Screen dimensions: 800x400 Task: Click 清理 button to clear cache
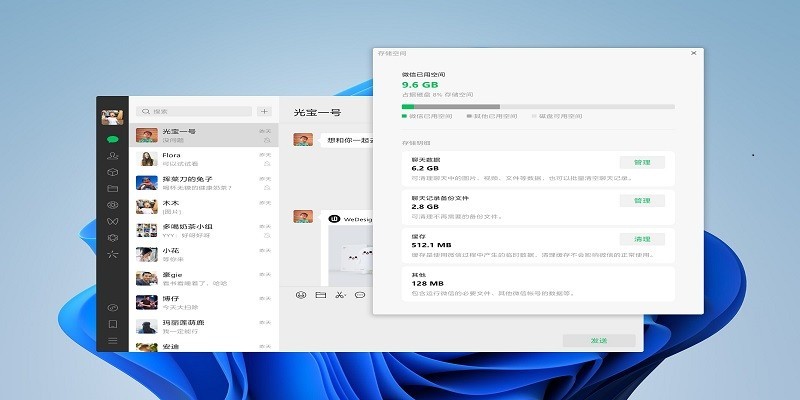point(641,239)
